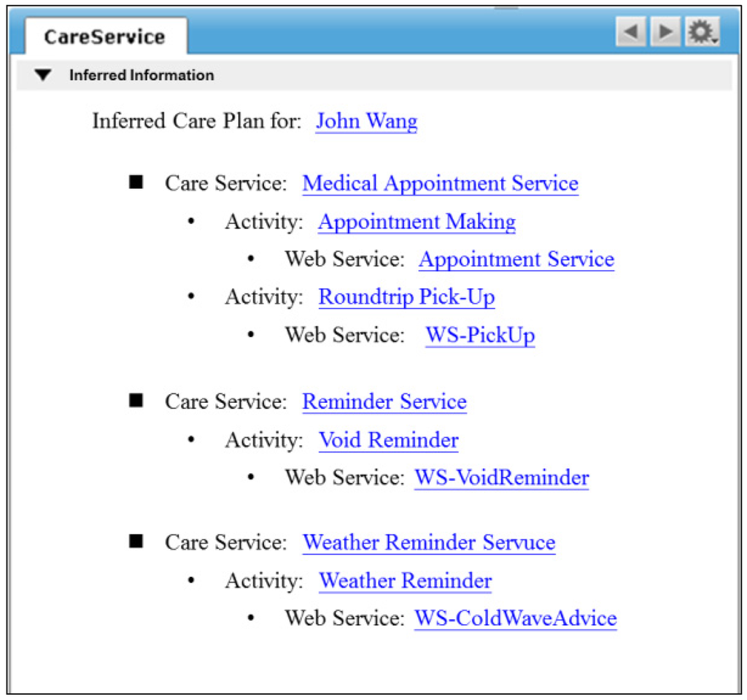This screenshot has width=747, height=700.
Task: Click the square bullet beside Medical Appointment Service
Action: tap(136, 182)
